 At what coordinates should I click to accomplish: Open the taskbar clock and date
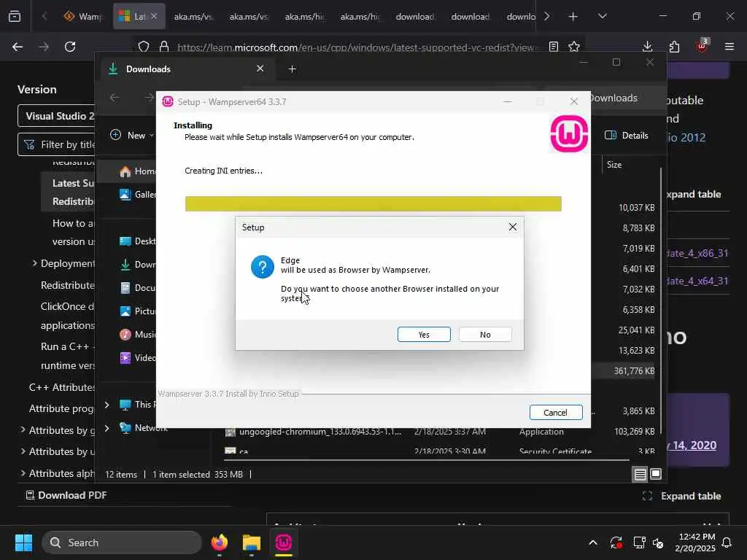[695, 542]
